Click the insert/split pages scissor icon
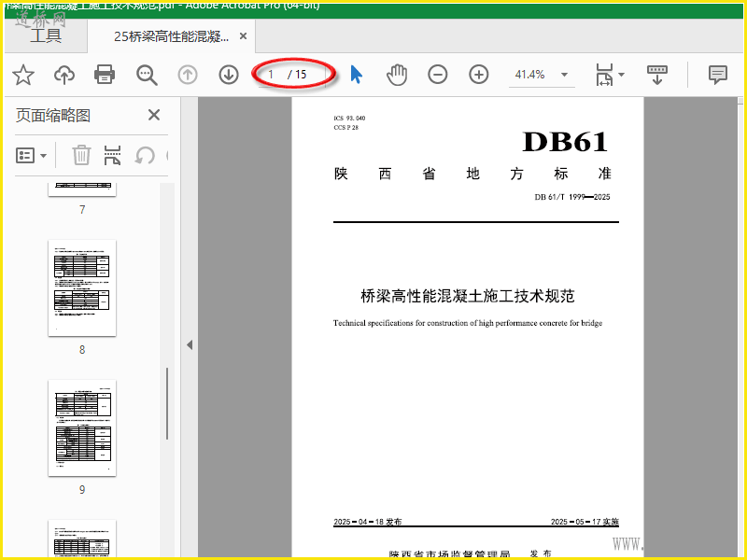Viewport: 747px width, 560px height. [112, 155]
